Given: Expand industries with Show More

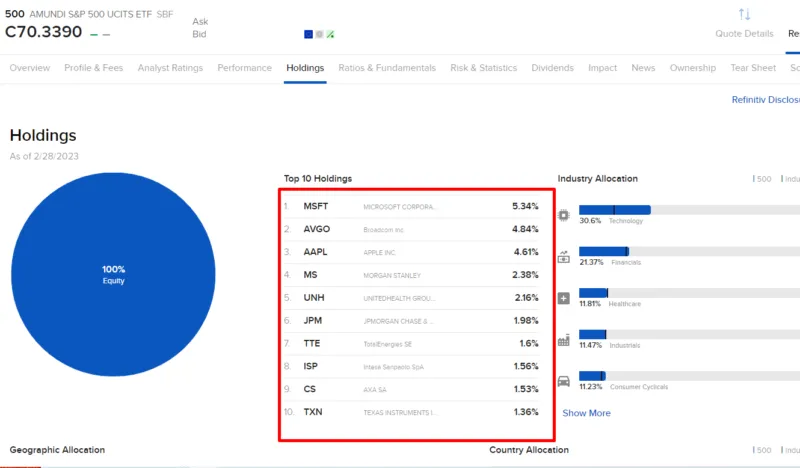Looking at the screenshot, I should [x=586, y=413].
